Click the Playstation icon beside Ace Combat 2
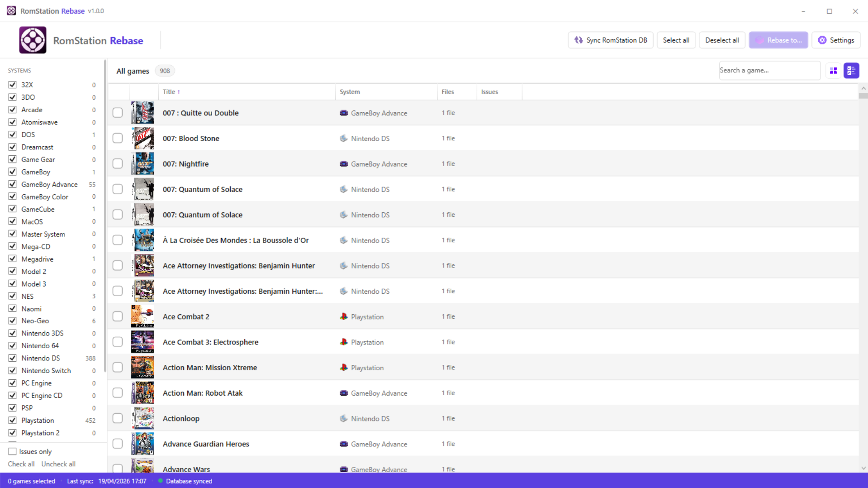 pos(344,317)
